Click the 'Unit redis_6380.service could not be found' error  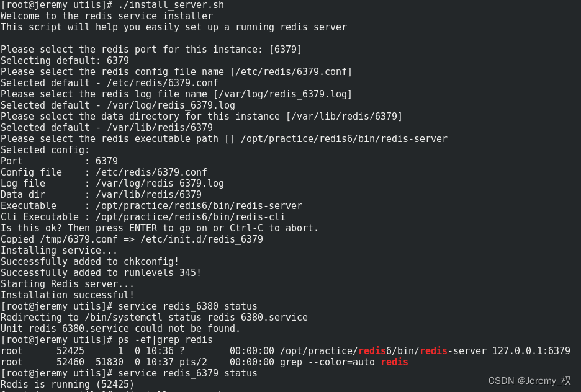[120, 329]
